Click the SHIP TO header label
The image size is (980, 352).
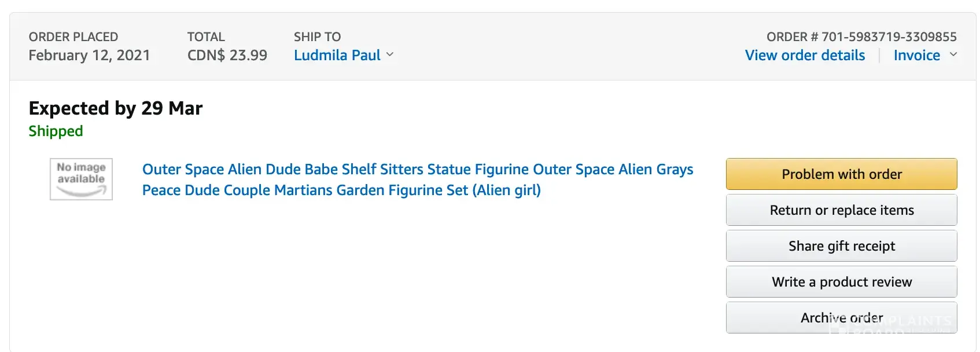[x=317, y=37]
